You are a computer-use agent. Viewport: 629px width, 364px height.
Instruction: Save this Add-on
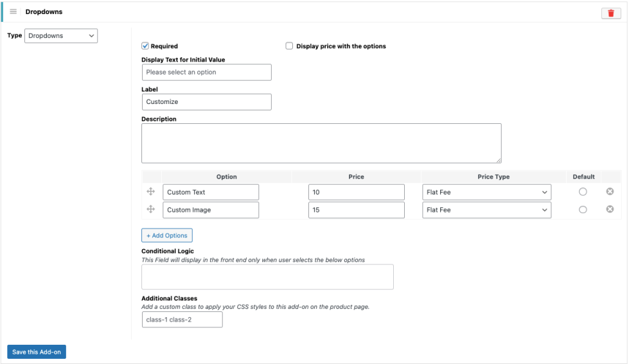(37, 352)
